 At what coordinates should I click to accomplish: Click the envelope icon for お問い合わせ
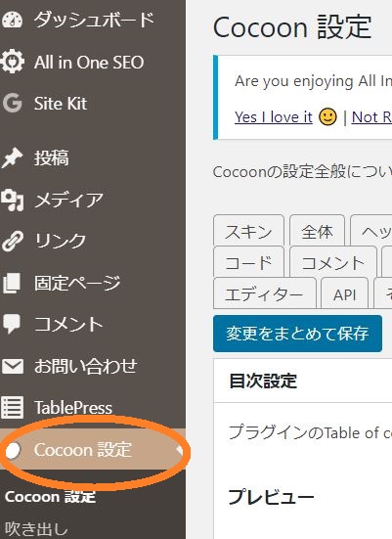pos(13,366)
